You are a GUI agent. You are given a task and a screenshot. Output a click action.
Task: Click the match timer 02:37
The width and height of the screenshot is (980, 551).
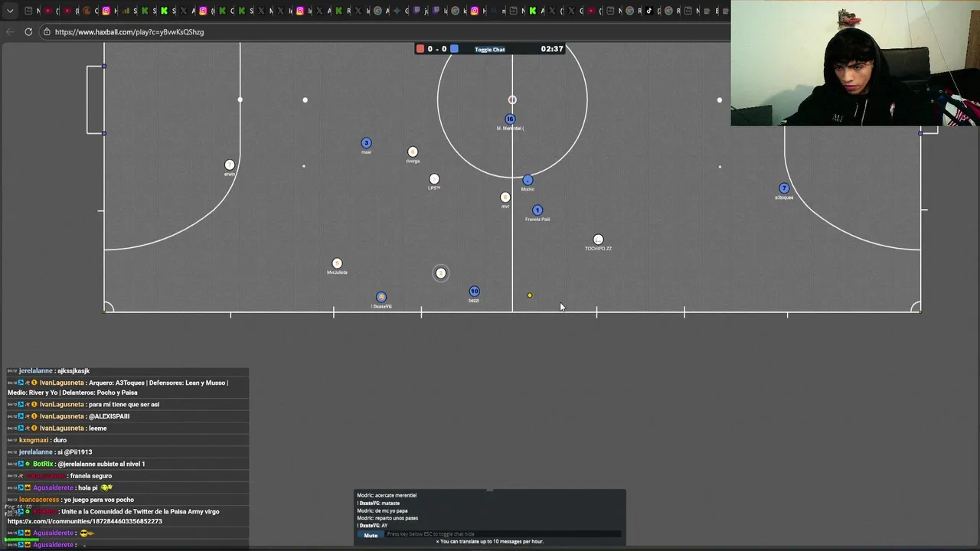coord(551,49)
